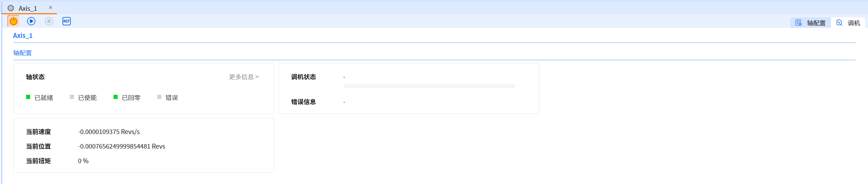This screenshot has width=868, height=184.
Task: Click the 调机状态 progress bar
Action: (429, 86)
